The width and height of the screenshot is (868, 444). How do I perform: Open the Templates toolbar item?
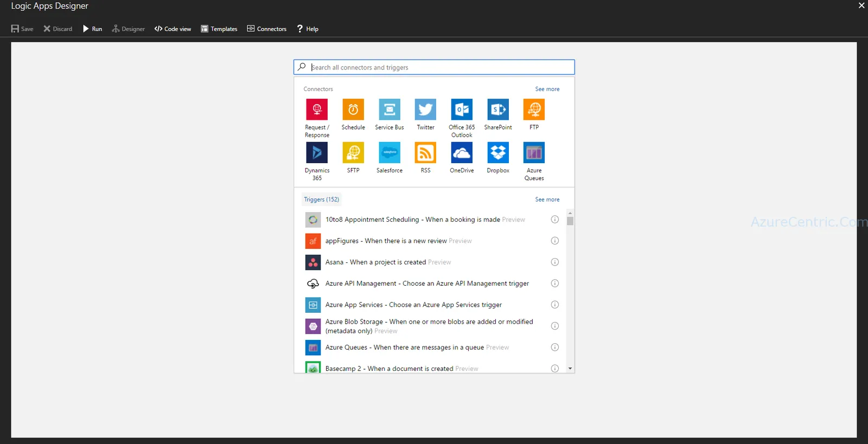[219, 29]
